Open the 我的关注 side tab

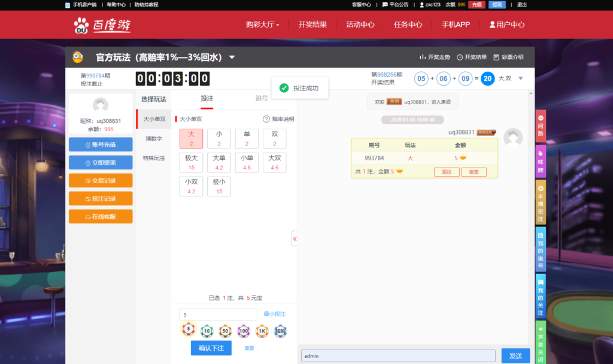click(x=541, y=296)
